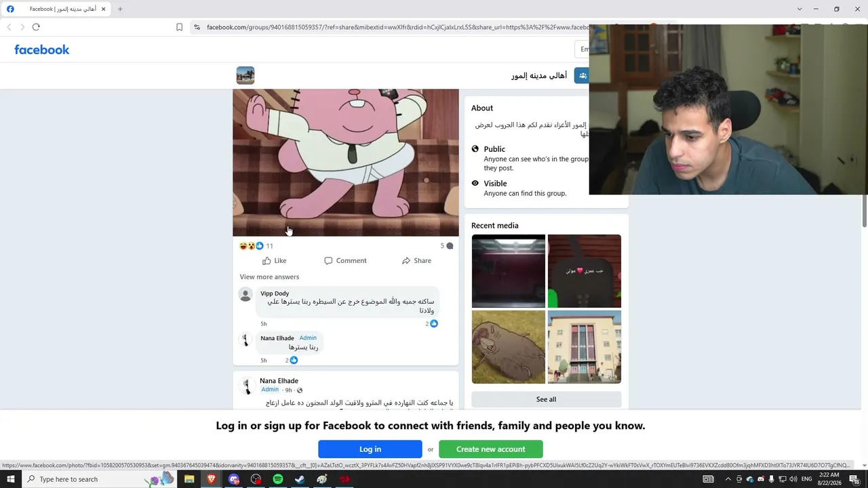Open Steam from the taskbar

pos(300,479)
